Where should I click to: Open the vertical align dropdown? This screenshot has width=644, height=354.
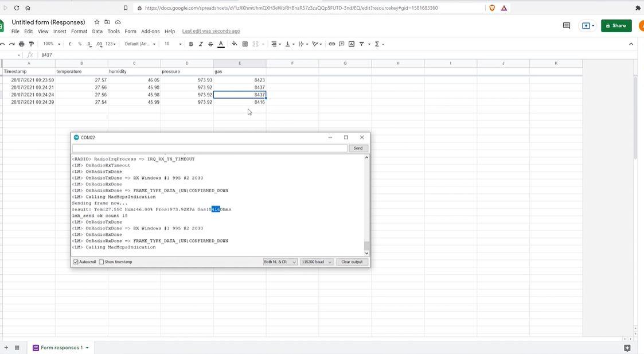click(290, 44)
